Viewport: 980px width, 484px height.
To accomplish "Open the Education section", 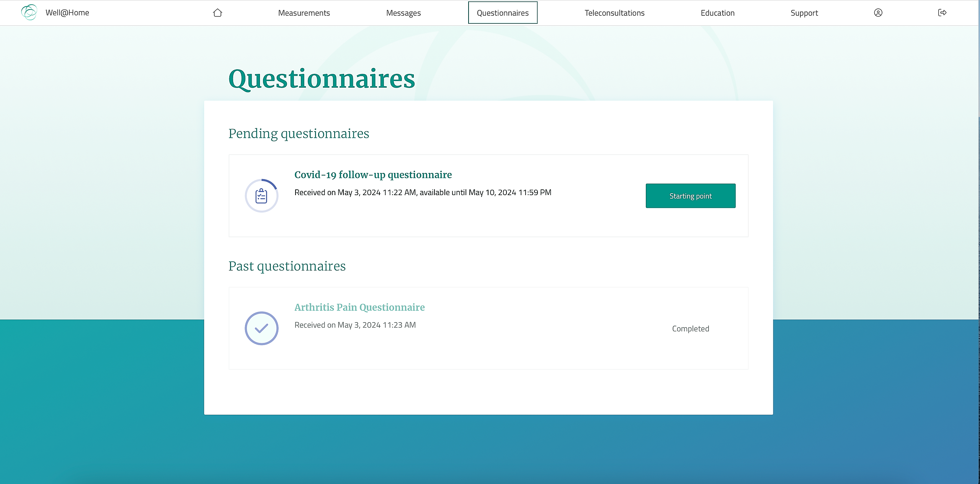I will (717, 13).
